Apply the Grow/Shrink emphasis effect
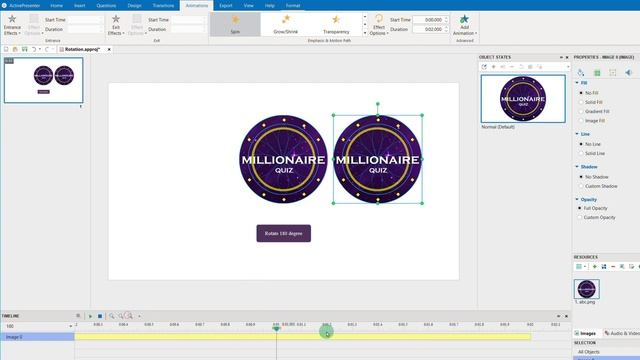 [286, 24]
